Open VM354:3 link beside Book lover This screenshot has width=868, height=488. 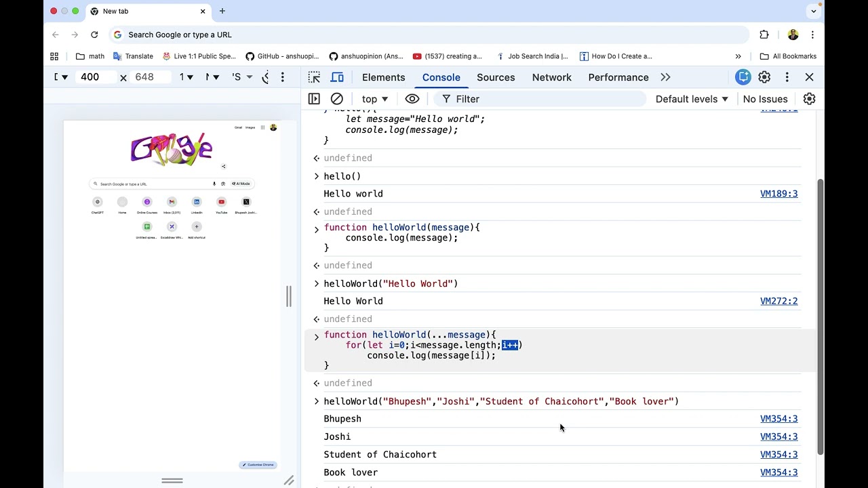tap(778, 472)
